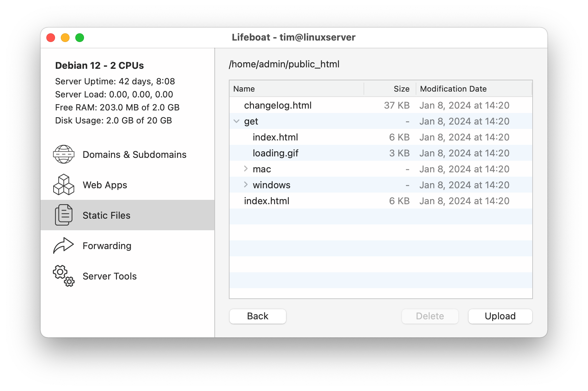Select index.html inside the get folder
This screenshot has height=391, width=588.
pyautogui.click(x=275, y=137)
